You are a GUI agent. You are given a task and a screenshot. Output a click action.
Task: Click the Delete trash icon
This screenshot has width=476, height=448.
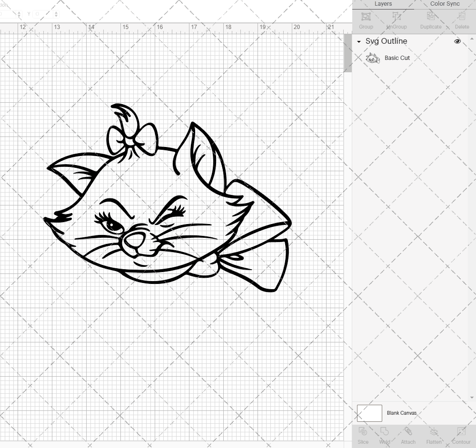click(462, 16)
